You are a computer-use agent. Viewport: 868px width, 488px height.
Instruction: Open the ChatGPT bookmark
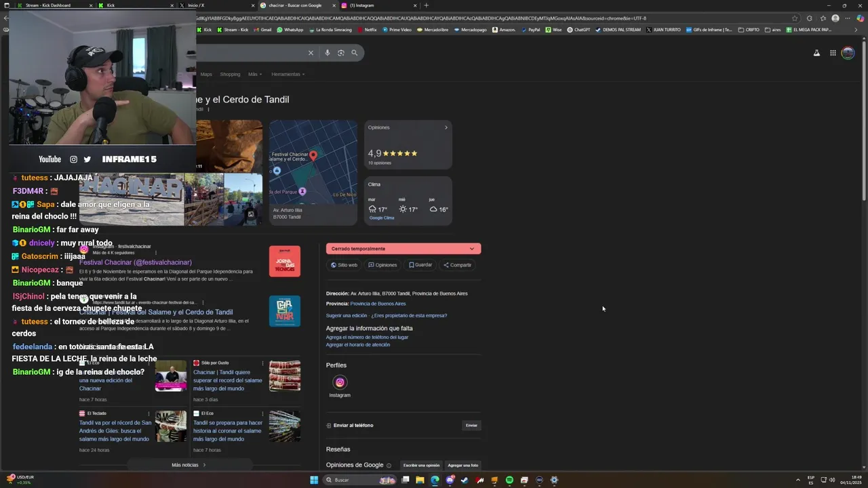(x=578, y=30)
